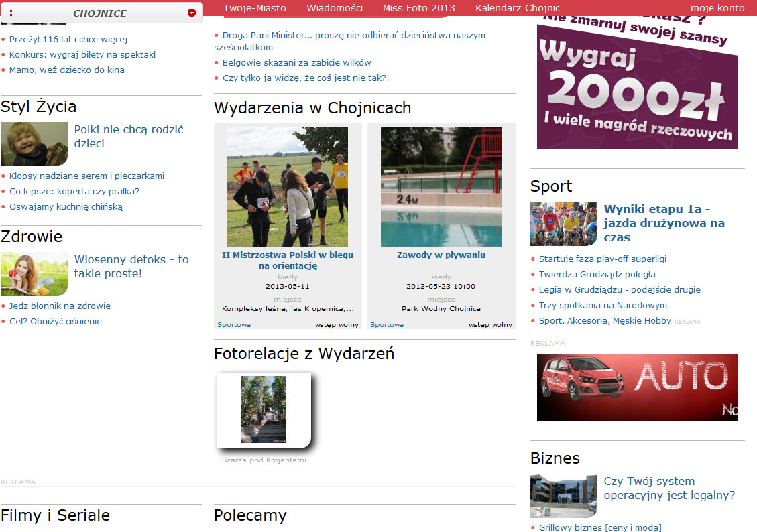Click the child photo thumbnail in Styl Życia
Screen dimensions: 757x532
[x=34, y=144]
